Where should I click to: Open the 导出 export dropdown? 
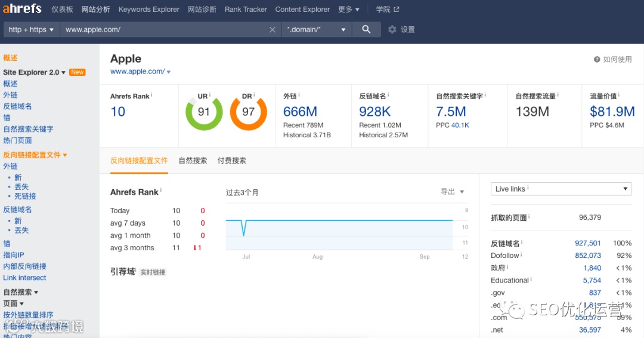click(x=452, y=192)
